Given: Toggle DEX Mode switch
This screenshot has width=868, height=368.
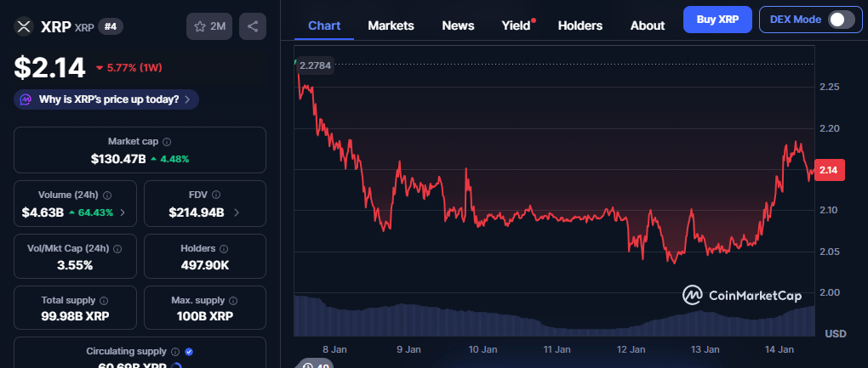Looking at the screenshot, I should [x=840, y=19].
